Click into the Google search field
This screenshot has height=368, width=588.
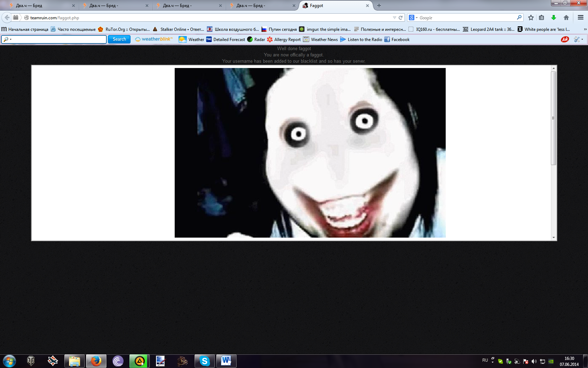(467, 18)
